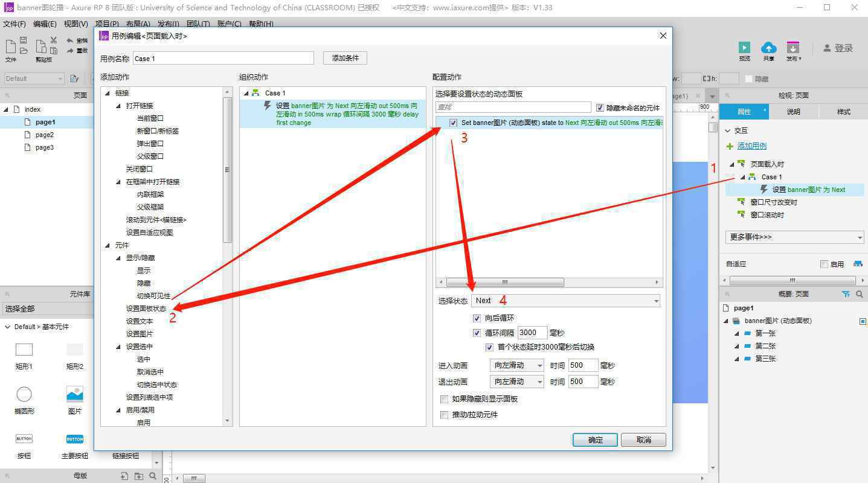Switch to the 样式 tab

point(843,112)
